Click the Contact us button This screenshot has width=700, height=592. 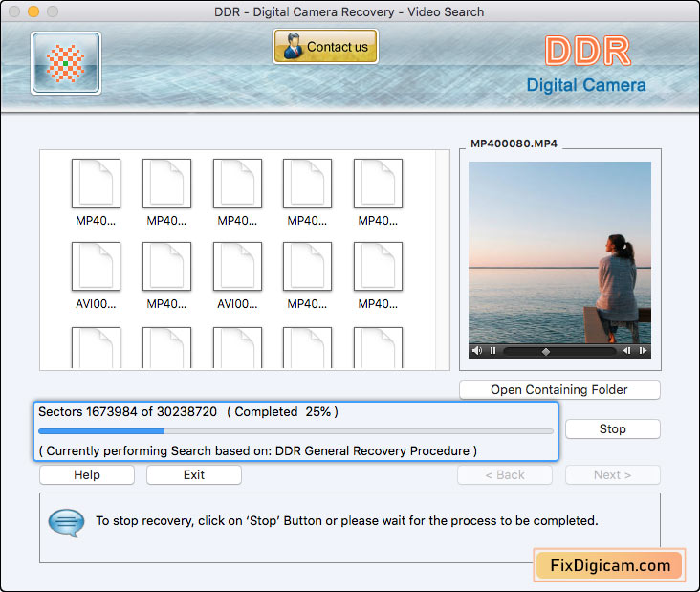coord(325,47)
